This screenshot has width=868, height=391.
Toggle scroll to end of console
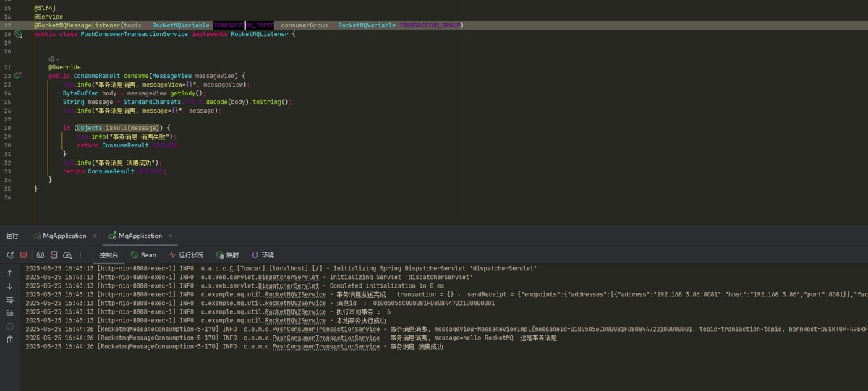click(9, 313)
